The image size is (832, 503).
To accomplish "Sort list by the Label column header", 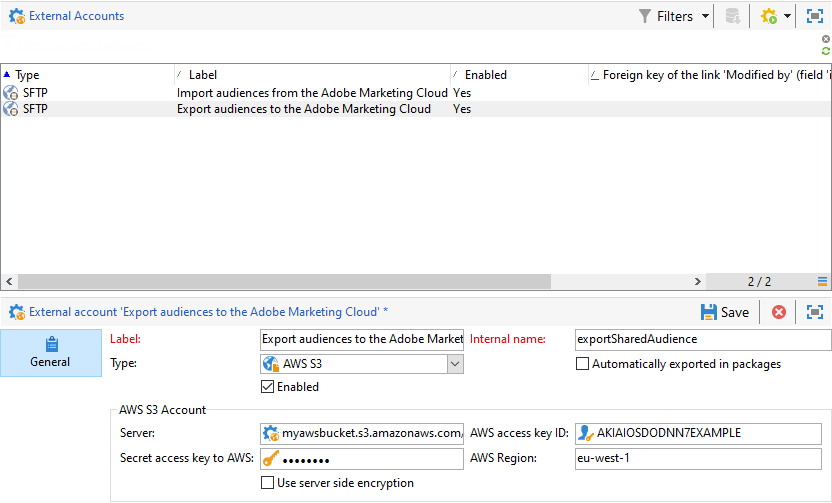I will (310, 75).
